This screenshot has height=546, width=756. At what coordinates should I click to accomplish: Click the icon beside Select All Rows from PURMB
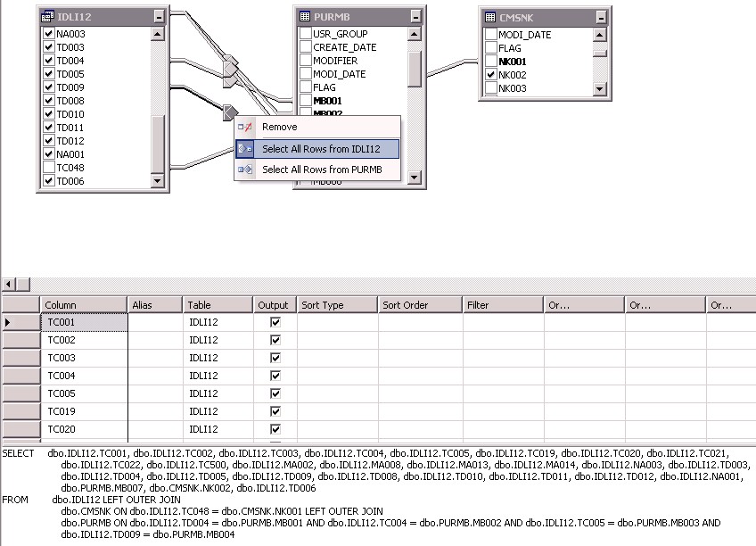pyautogui.click(x=245, y=170)
